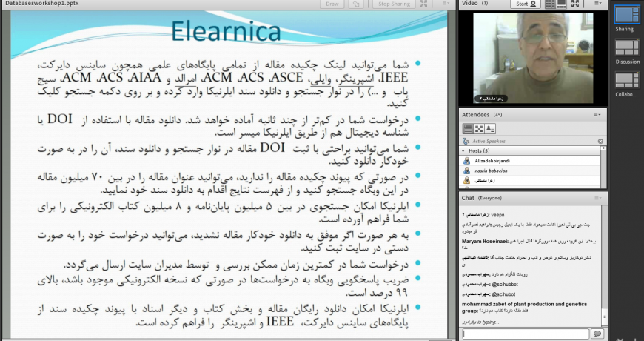Open the Chat pod options menu
The image size is (644, 341).
(x=597, y=198)
